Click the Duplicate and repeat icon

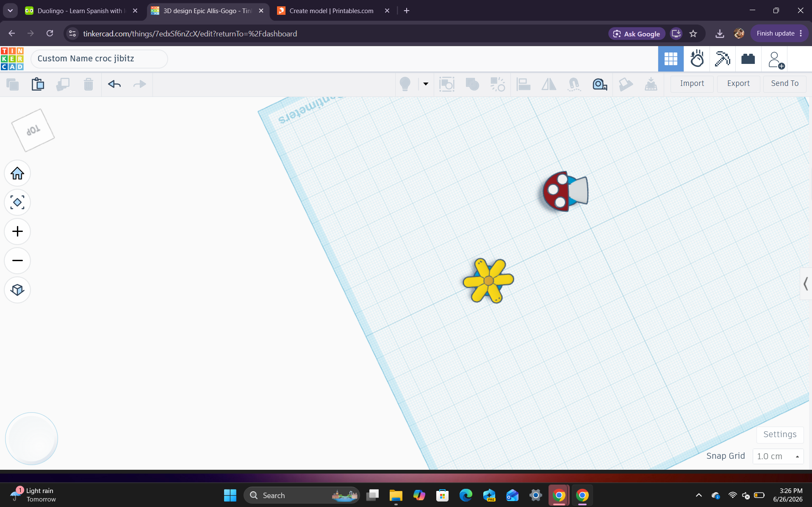pos(63,84)
